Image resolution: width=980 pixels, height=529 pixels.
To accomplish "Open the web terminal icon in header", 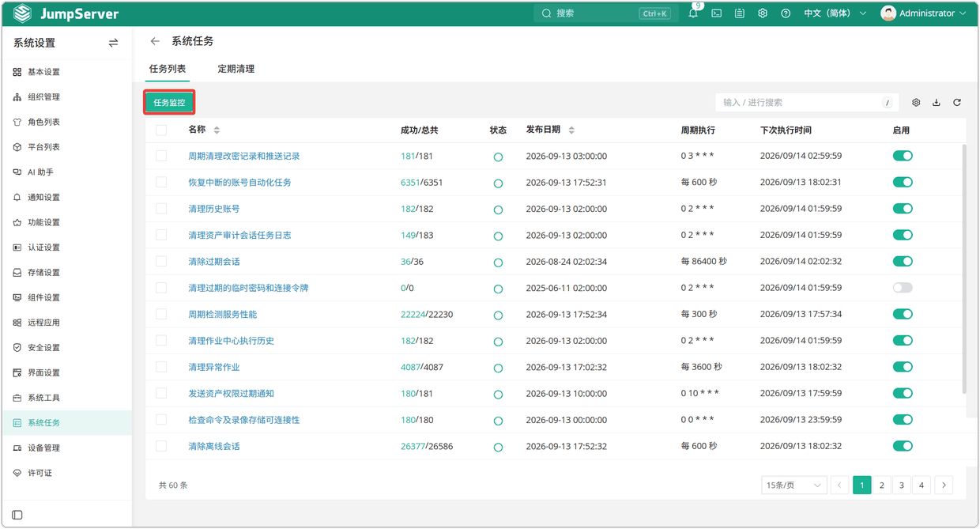I will click(x=717, y=13).
